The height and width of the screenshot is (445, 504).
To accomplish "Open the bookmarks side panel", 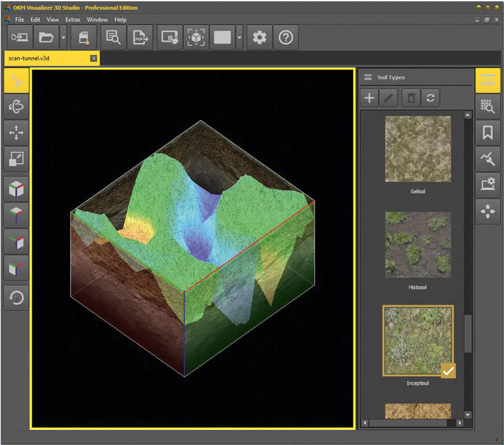I will 488,133.
